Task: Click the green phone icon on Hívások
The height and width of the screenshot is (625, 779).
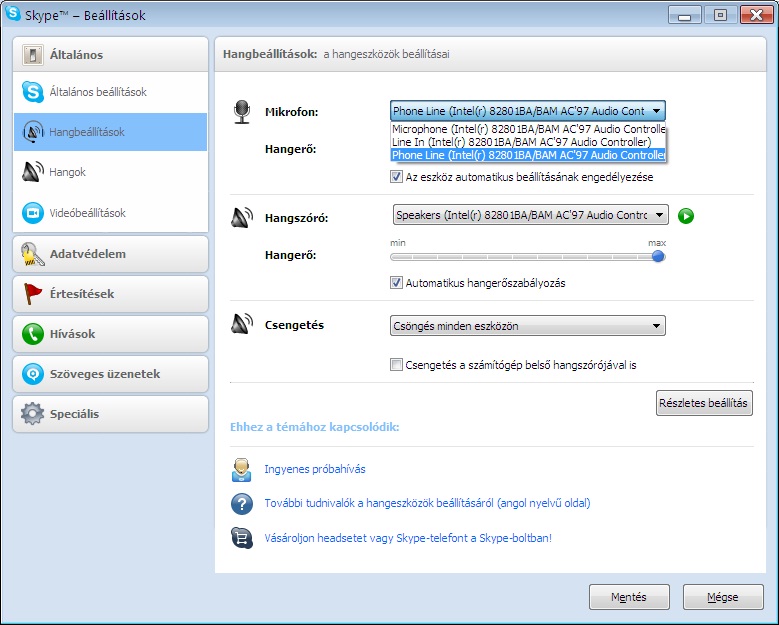Action: click(x=33, y=334)
